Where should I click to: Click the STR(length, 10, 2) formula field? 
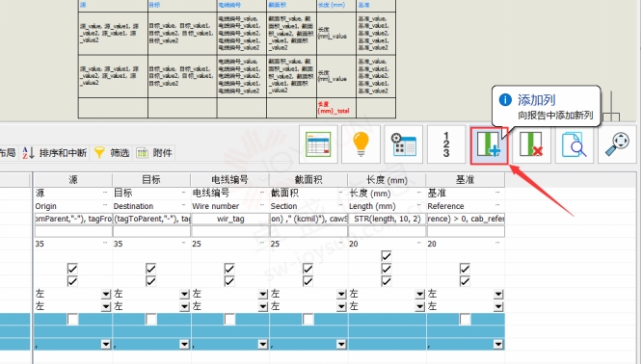tap(387, 219)
